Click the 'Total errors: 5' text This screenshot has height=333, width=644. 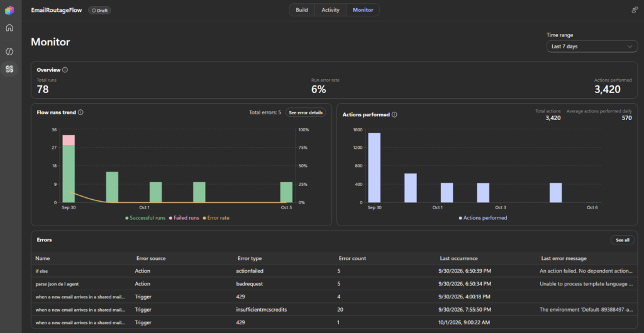265,112
